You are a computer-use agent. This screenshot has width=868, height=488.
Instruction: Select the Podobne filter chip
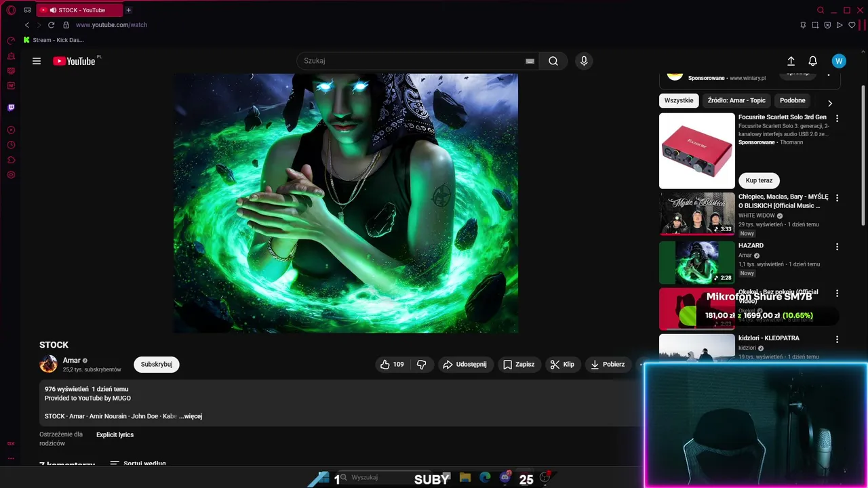[793, 100]
